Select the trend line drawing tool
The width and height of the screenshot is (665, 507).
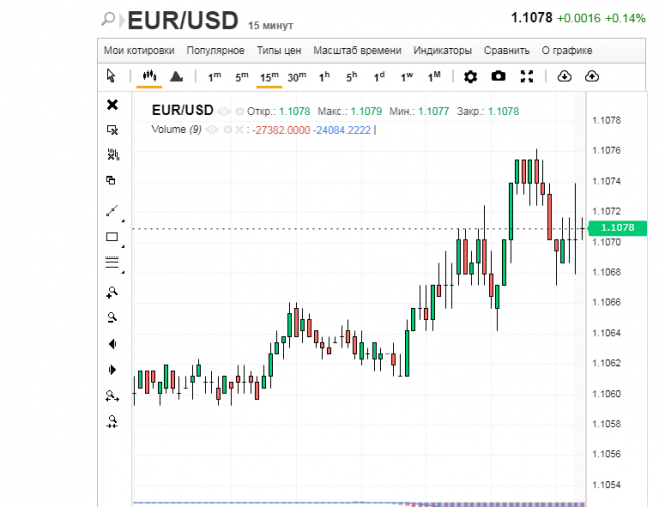coord(112,210)
